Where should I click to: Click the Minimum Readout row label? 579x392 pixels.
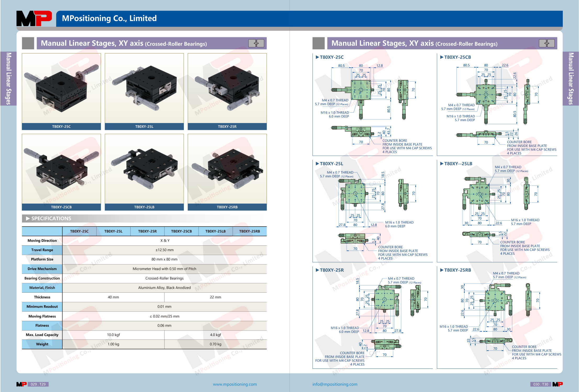[x=42, y=307]
